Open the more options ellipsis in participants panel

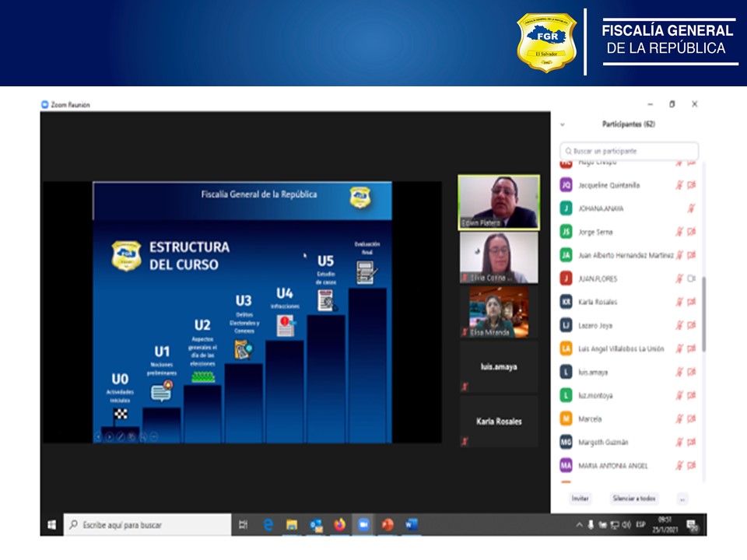coord(682,499)
